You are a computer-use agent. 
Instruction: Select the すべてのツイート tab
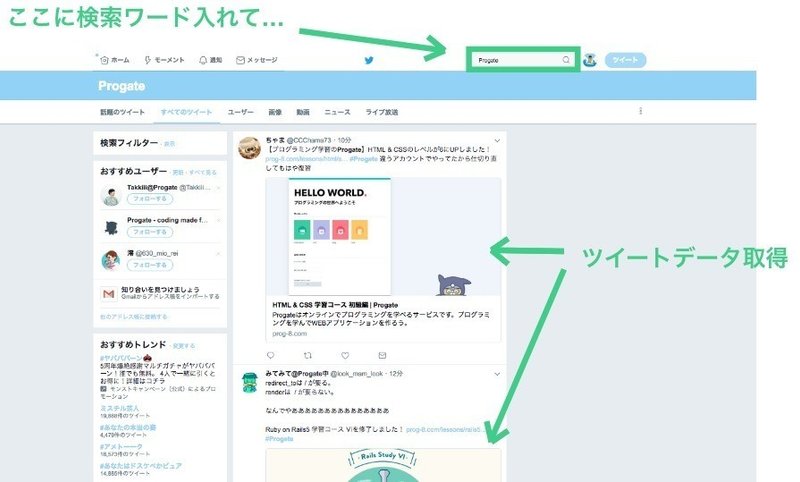[186, 112]
